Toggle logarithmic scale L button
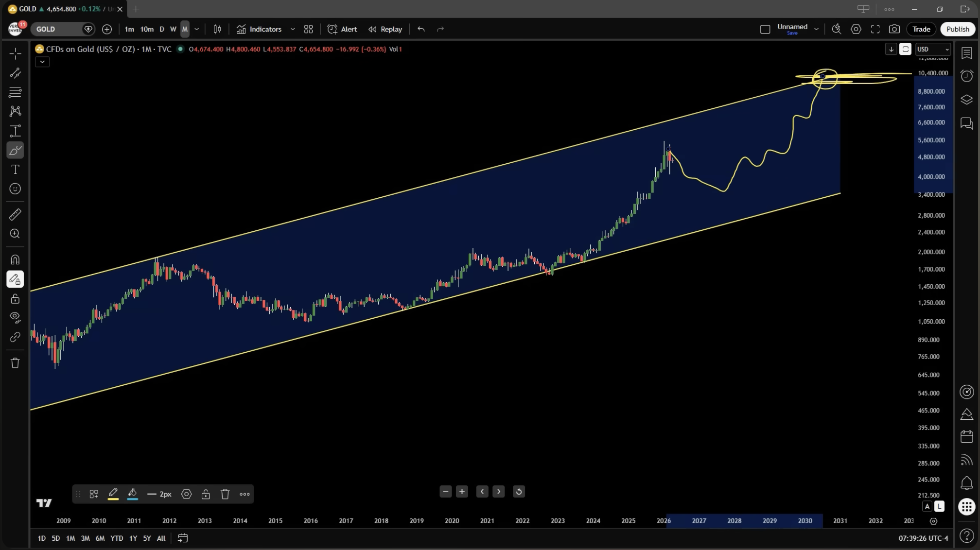Screen dimensions: 980x550 [x=939, y=506]
